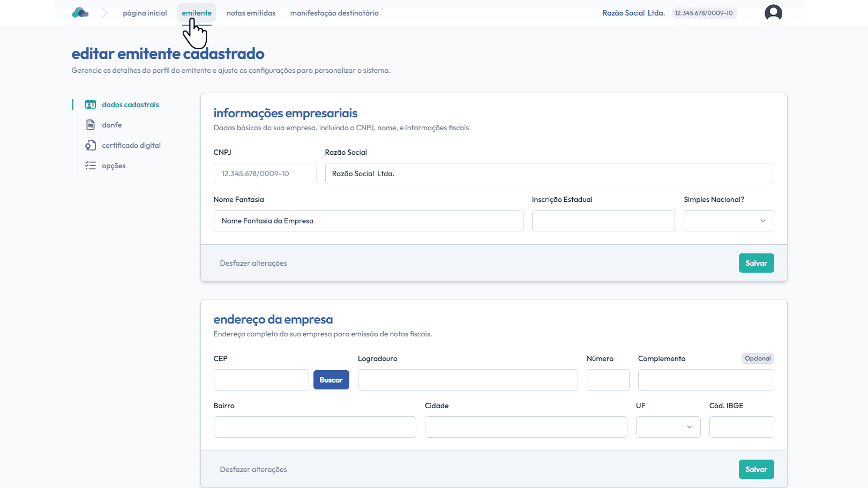Click the CNPJ badge in header

pyautogui.click(x=704, y=13)
